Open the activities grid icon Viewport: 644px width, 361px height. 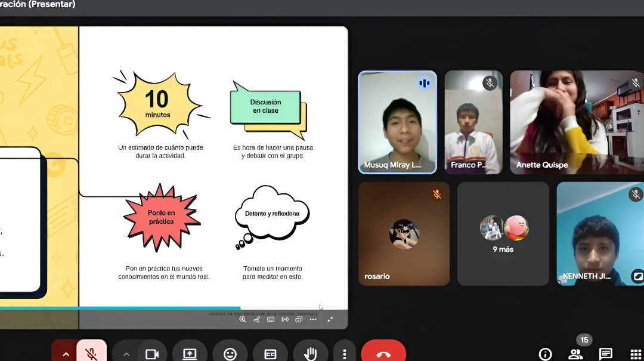[636, 354]
